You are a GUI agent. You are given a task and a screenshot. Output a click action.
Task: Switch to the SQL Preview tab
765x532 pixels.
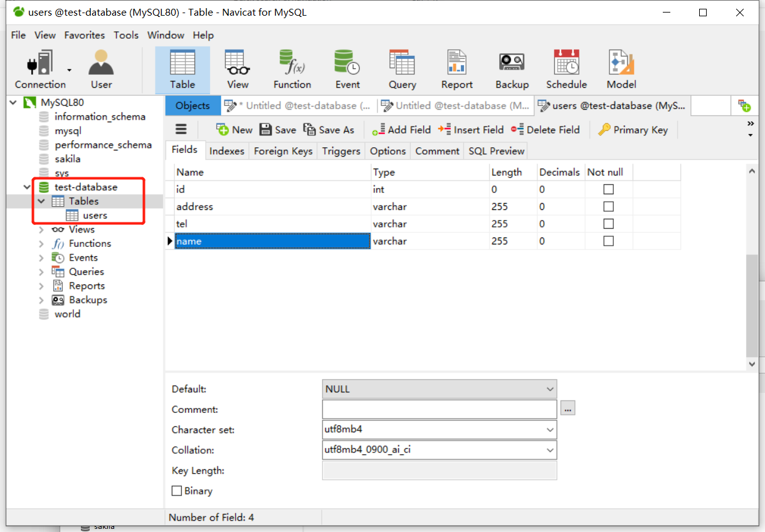(496, 151)
